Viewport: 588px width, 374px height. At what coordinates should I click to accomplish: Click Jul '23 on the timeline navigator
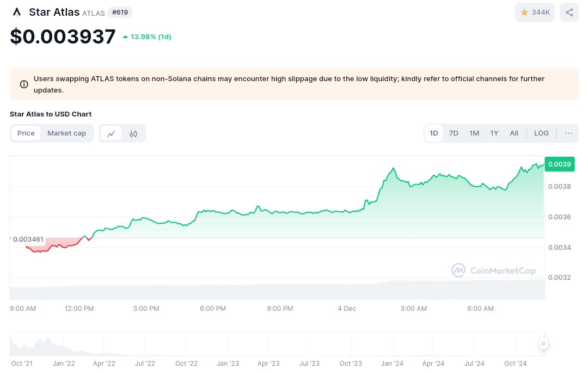309,364
